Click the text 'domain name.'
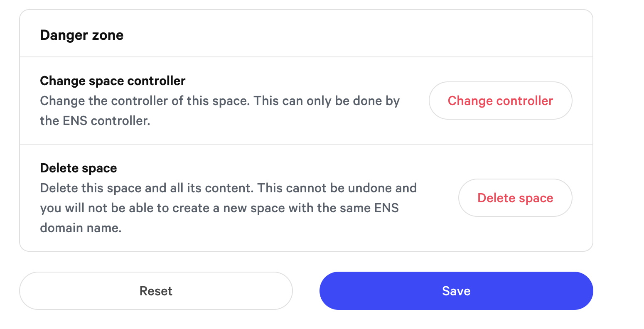Viewport: 644px width, 329px height. pos(81,228)
